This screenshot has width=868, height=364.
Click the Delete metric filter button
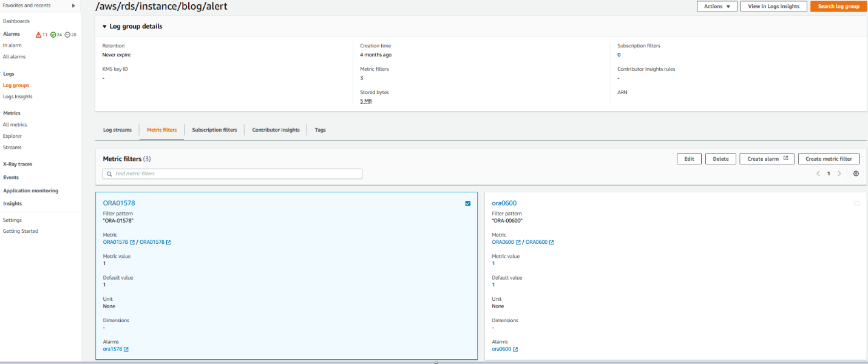coord(721,159)
